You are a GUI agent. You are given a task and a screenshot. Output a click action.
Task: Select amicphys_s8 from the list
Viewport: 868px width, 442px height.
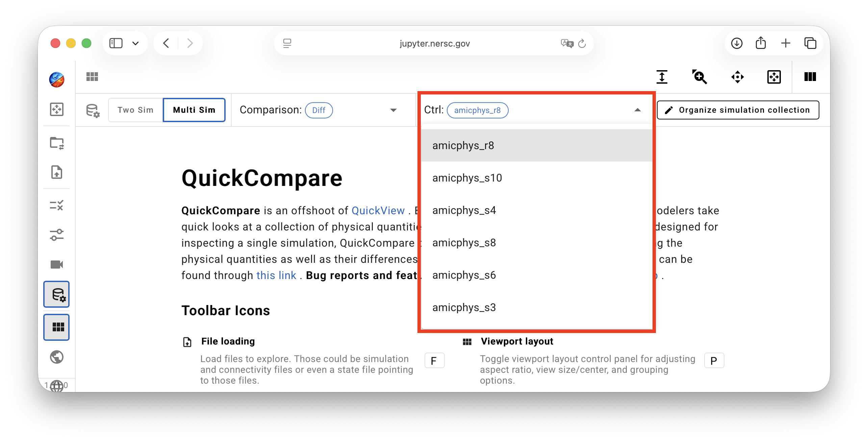click(537, 243)
